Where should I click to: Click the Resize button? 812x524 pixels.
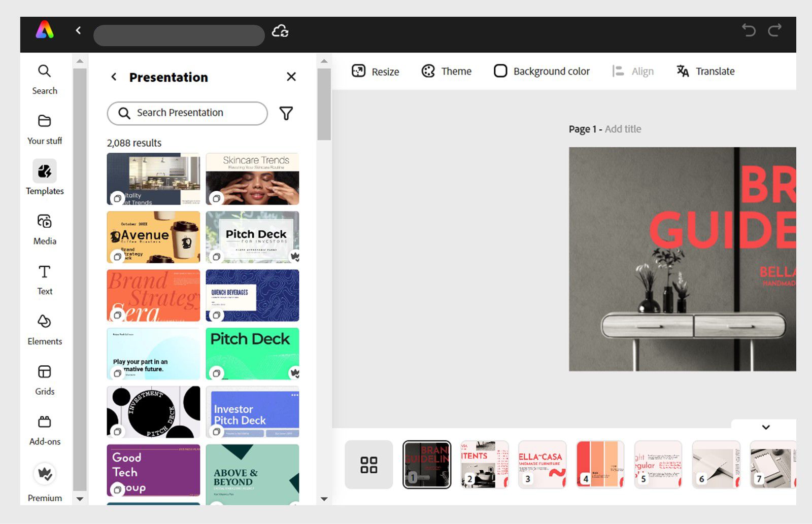(376, 72)
